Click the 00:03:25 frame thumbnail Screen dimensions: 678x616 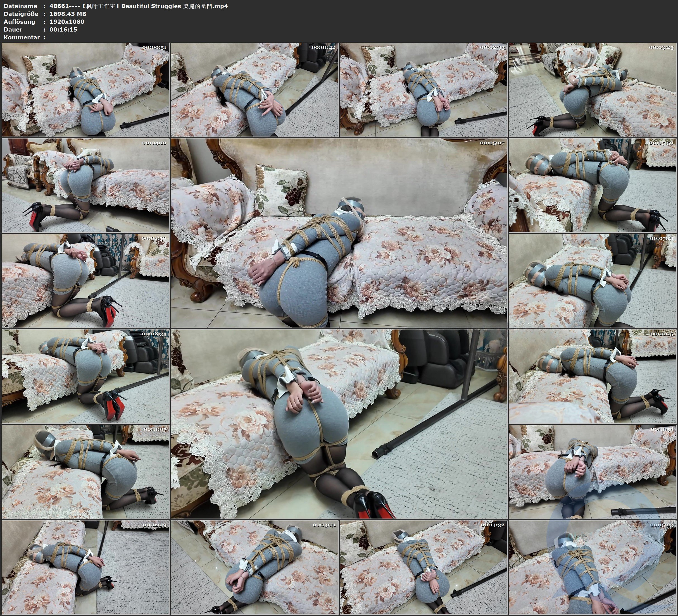(x=593, y=90)
